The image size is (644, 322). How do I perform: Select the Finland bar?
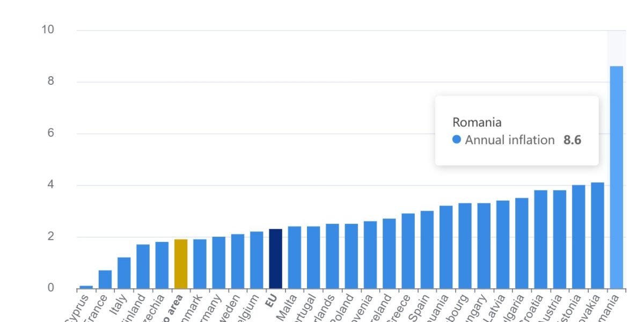[x=143, y=267]
